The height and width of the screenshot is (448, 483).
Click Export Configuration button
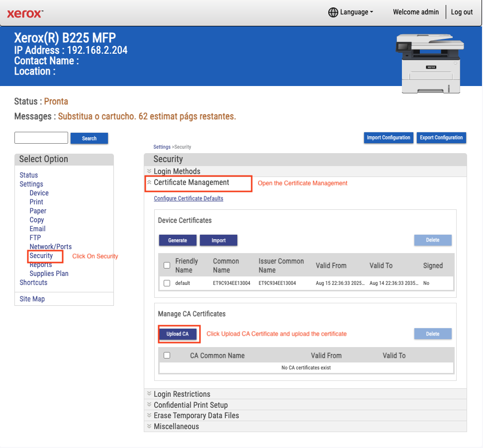pyautogui.click(x=441, y=138)
